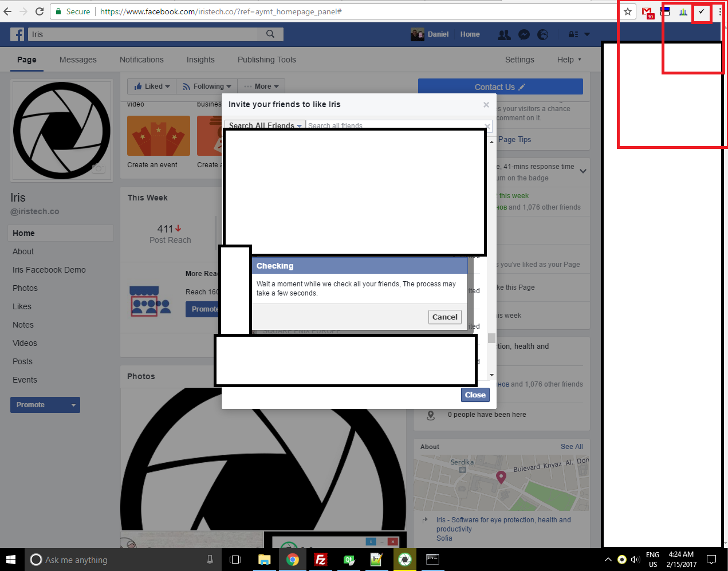Open the More dropdown on page
728x571 pixels.
(261, 86)
